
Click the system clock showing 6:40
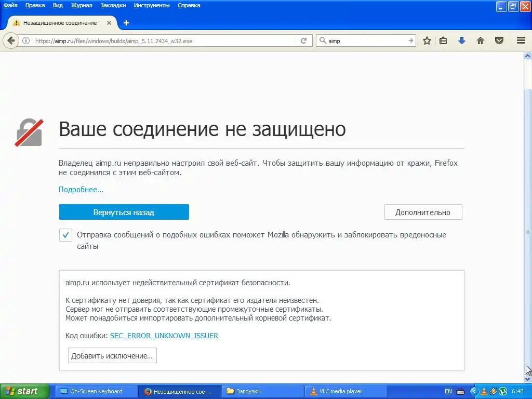tap(518, 391)
